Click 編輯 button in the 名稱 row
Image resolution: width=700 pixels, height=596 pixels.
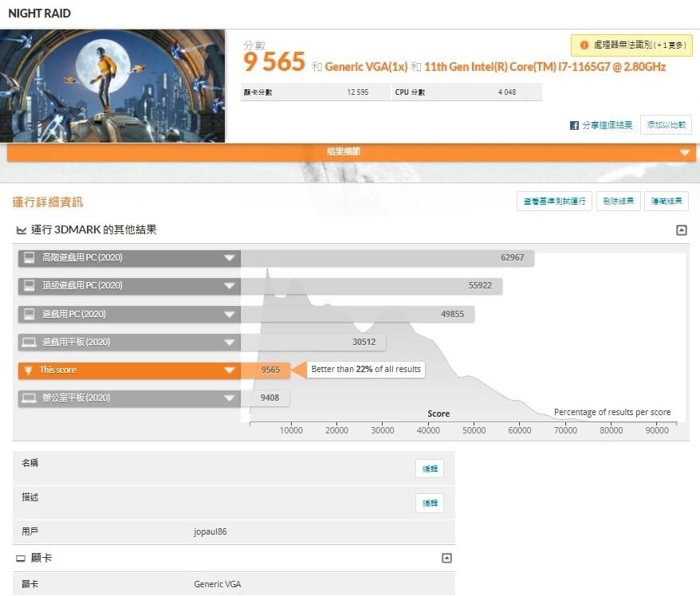tap(430, 469)
